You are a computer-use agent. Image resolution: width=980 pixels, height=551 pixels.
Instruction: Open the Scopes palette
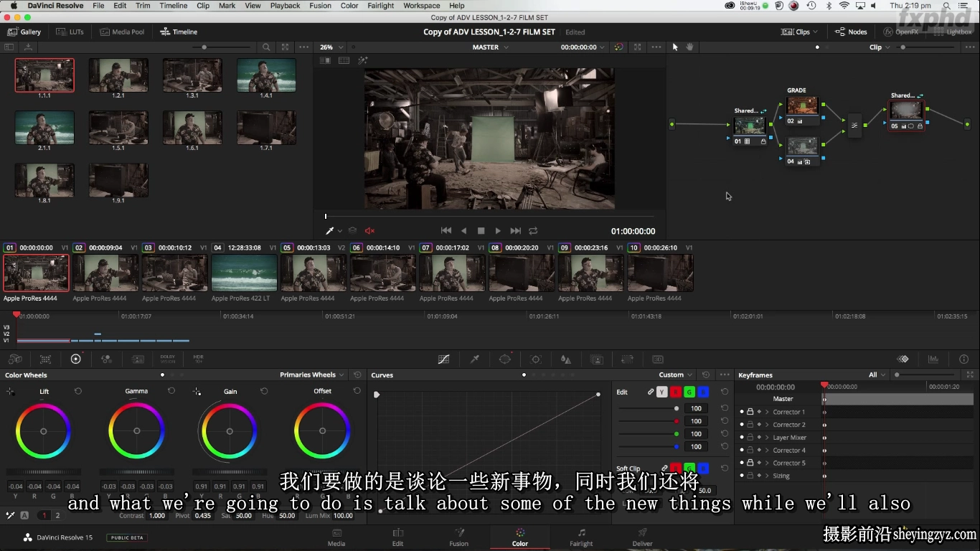pos(933,359)
